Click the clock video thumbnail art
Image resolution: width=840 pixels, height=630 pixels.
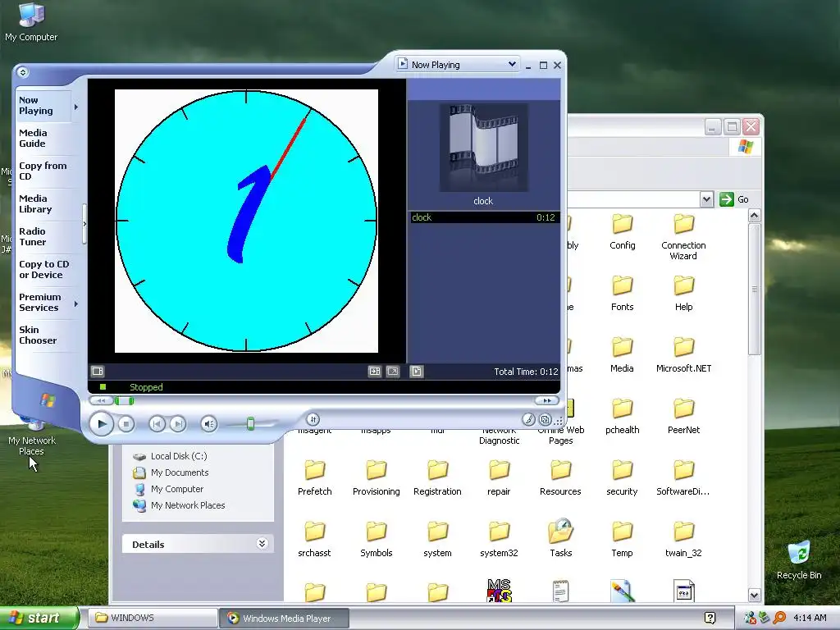click(x=484, y=148)
